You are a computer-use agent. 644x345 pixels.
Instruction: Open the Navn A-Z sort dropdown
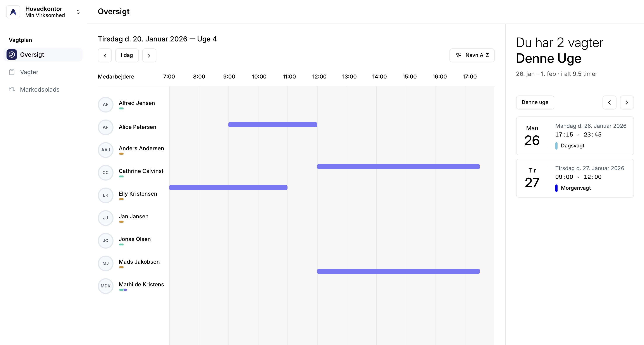click(472, 55)
